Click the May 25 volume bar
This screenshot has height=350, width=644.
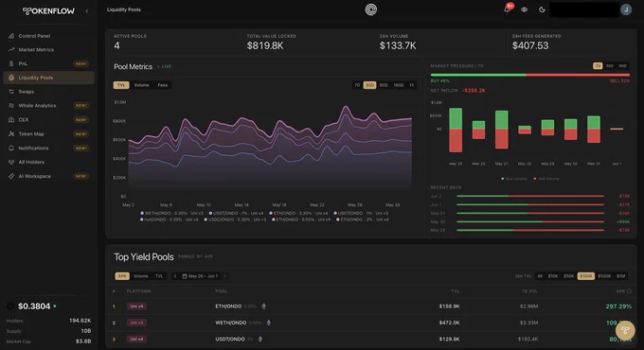[456, 131]
